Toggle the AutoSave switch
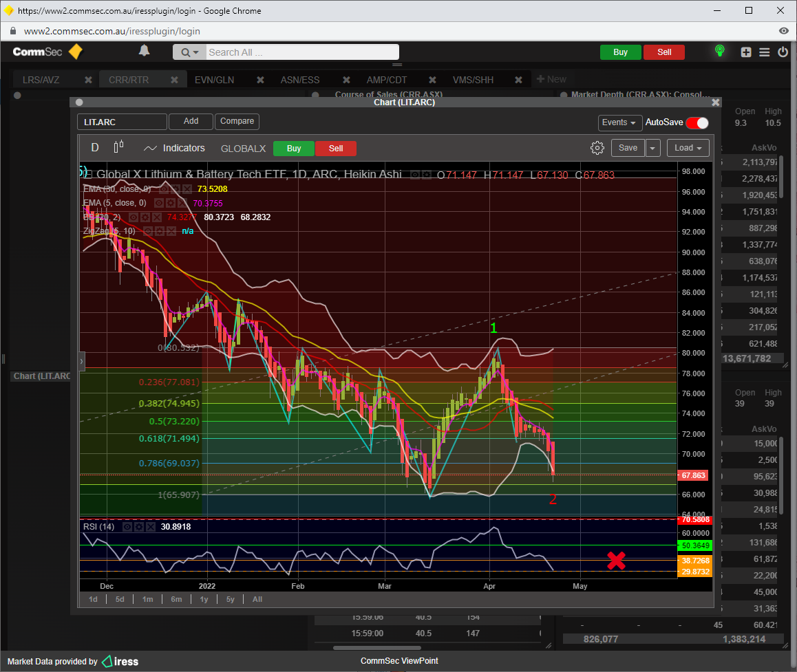The width and height of the screenshot is (797, 672). (697, 123)
